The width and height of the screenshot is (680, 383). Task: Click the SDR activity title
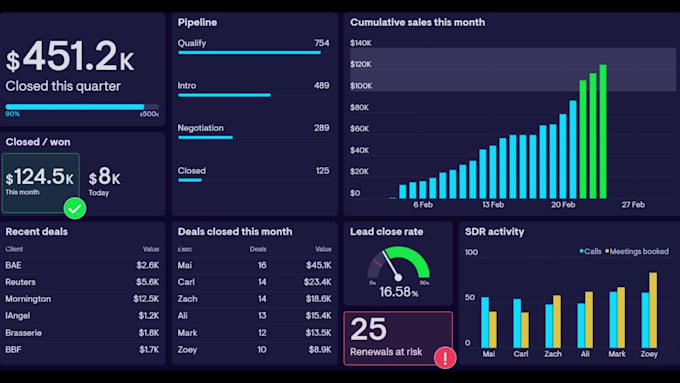pos(495,232)
